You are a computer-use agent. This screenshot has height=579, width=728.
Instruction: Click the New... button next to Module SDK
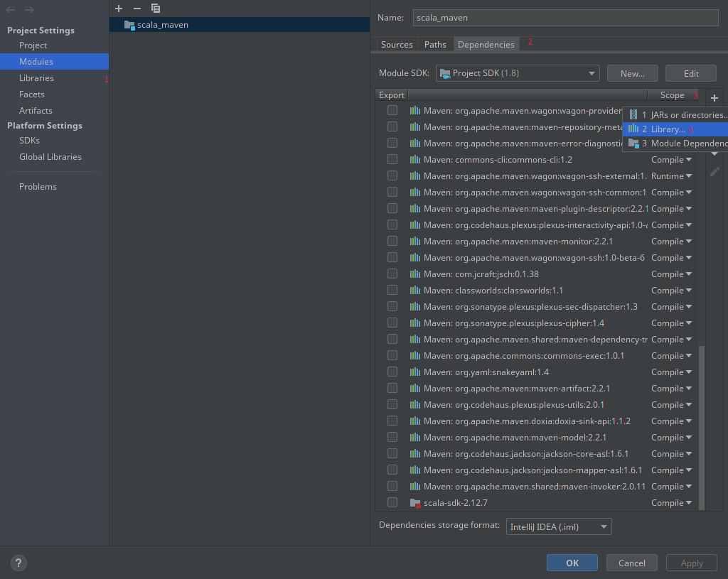pyautogui.click(x=632, y=72)
